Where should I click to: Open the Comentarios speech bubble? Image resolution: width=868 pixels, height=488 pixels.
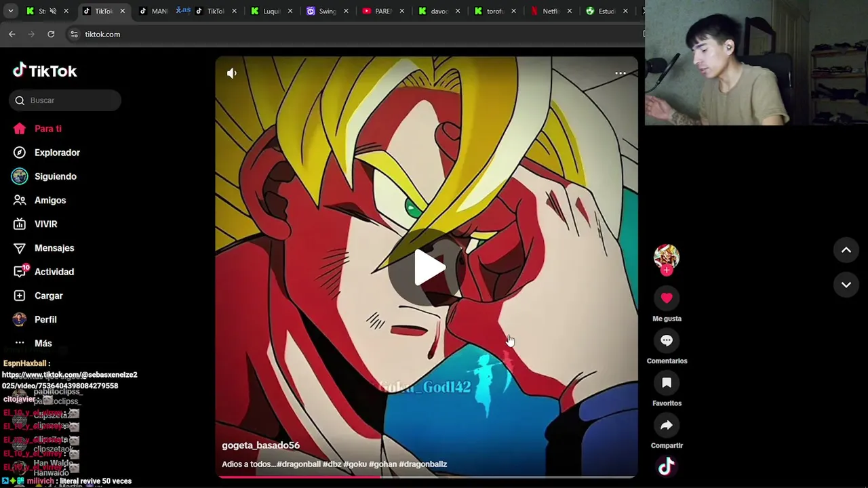667,341
